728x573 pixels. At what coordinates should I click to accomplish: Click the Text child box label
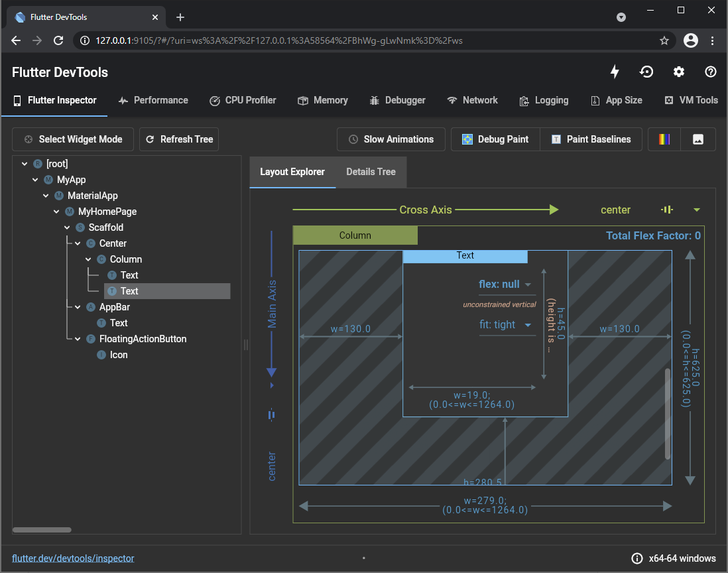tap(465, 256)
